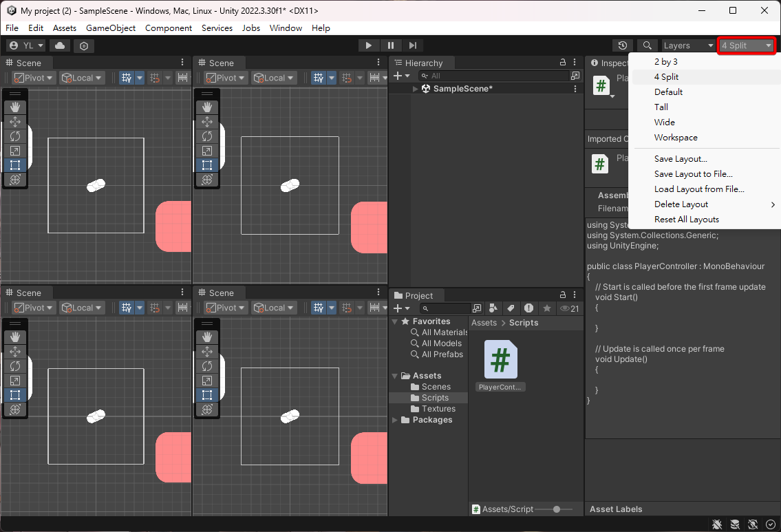Open the GameObject menu in the menu bar
The width and height of the screenshot is (781, 532).
click(x=111, y=28)
